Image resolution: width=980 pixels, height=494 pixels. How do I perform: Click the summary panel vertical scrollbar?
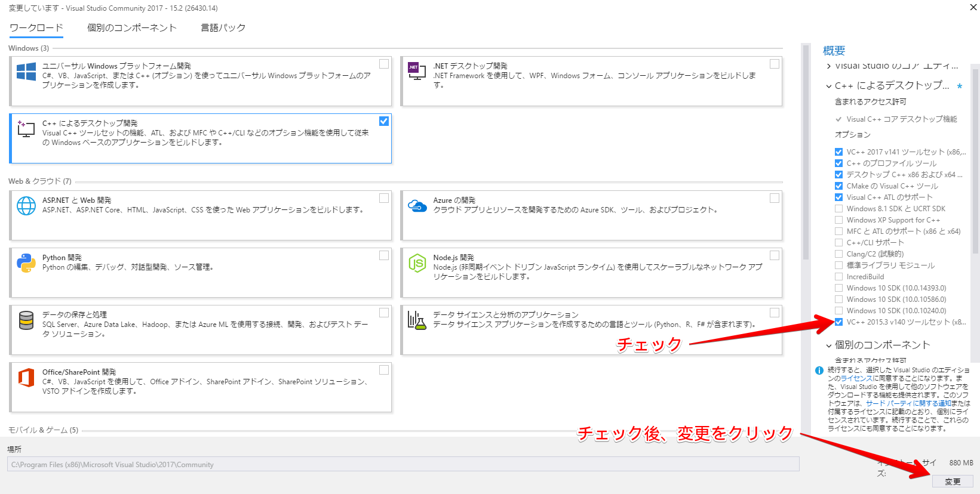975,161
